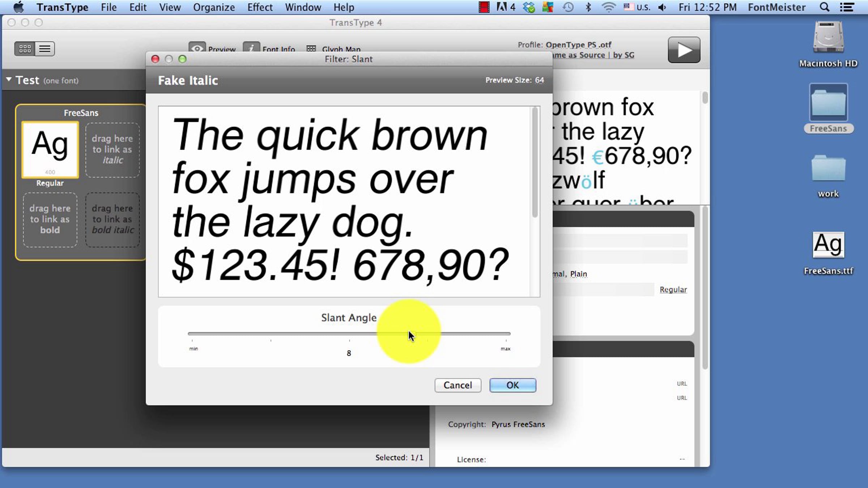Open Notification Center list icon
Viewport: 868px width, 488px height.
pos(847,7)
